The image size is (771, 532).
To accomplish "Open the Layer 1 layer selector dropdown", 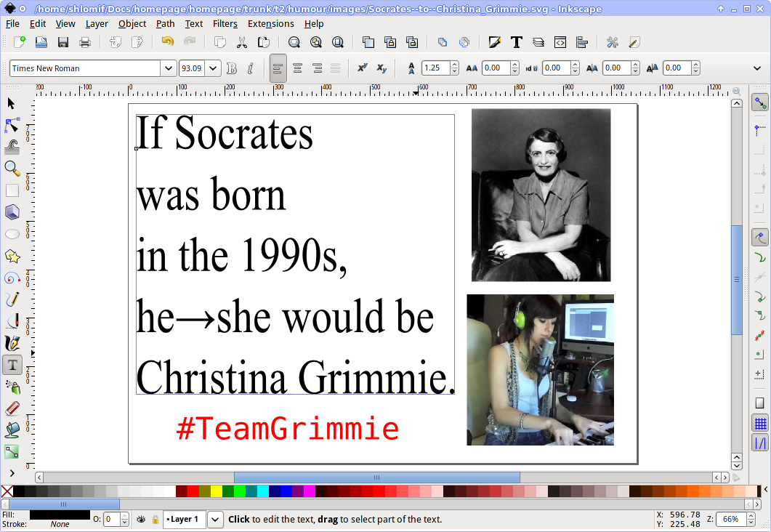I will click(x=215, y=519).
